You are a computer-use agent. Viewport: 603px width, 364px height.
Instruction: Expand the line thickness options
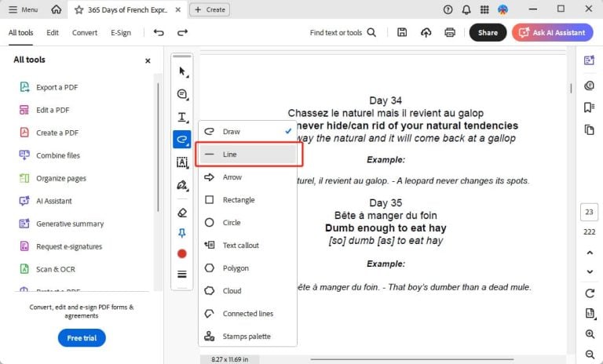coord(182,275)
